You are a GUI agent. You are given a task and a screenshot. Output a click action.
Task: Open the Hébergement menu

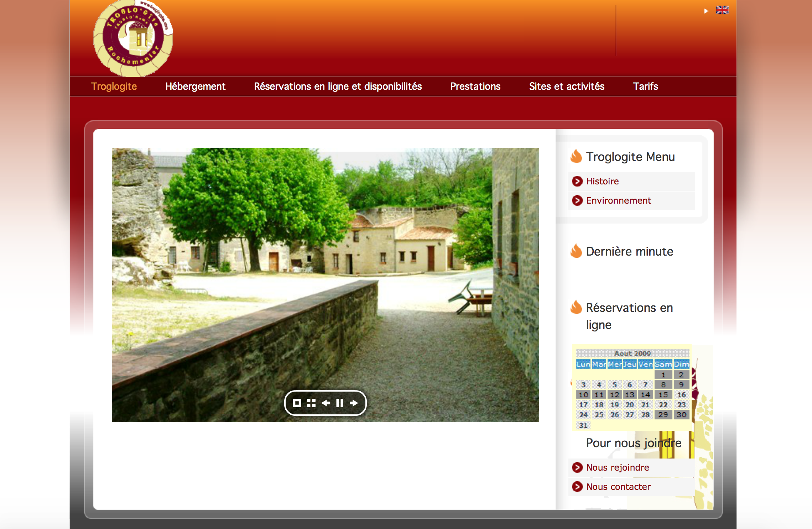(195, 87)
